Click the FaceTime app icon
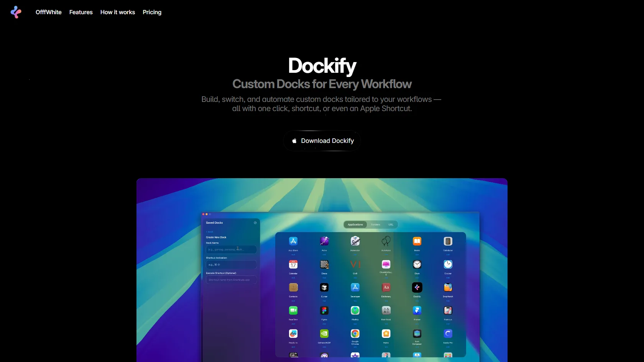644x362 pixels. 293,311
